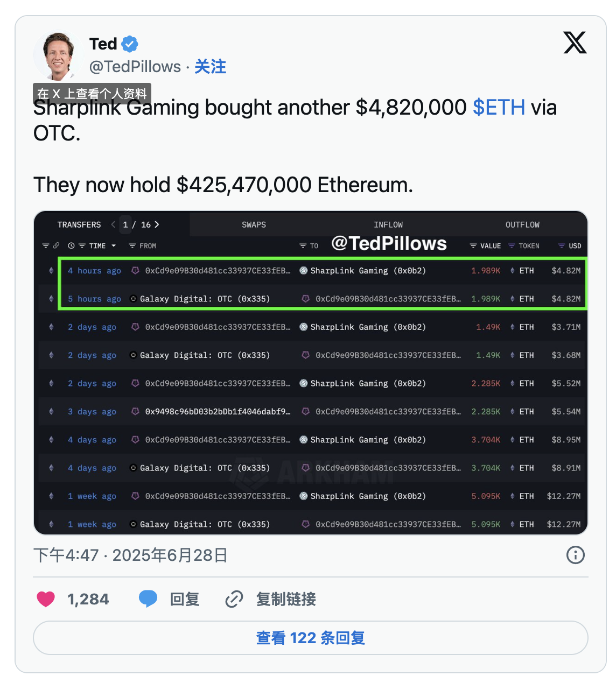Viewport: 616px width, 690px height.
Task: Click the filter icon beside VALUE
Action: tap(473, 246)
